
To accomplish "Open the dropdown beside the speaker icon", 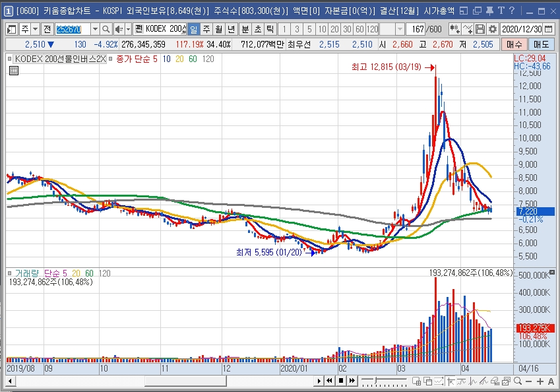I will (128, 29).
